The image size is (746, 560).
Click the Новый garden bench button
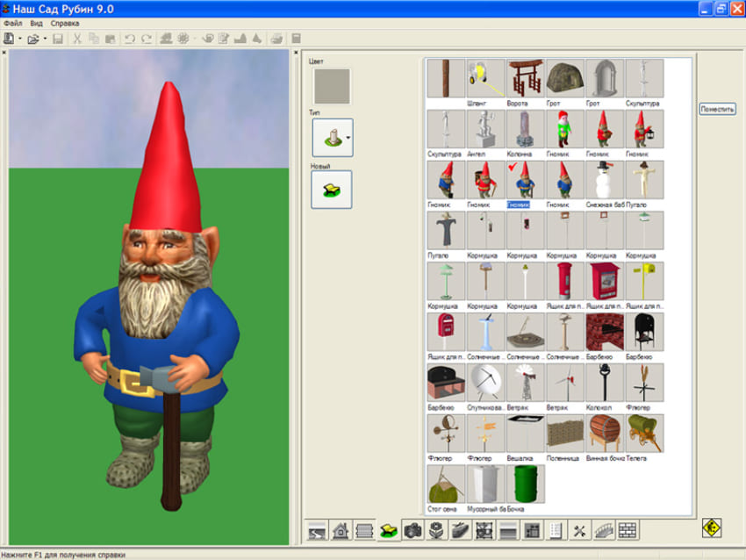pyautogui.click(x=332, y=190)
